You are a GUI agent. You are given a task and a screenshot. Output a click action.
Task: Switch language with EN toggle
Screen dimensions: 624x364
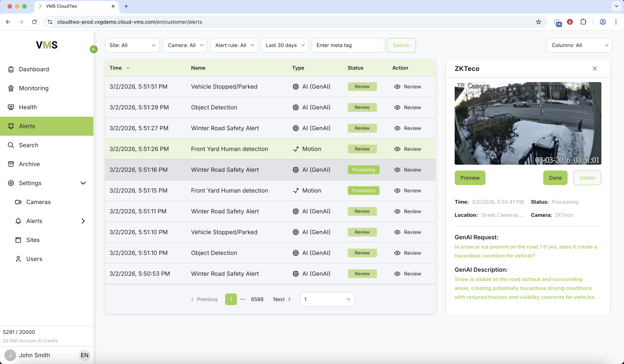[x=84, y=355]
